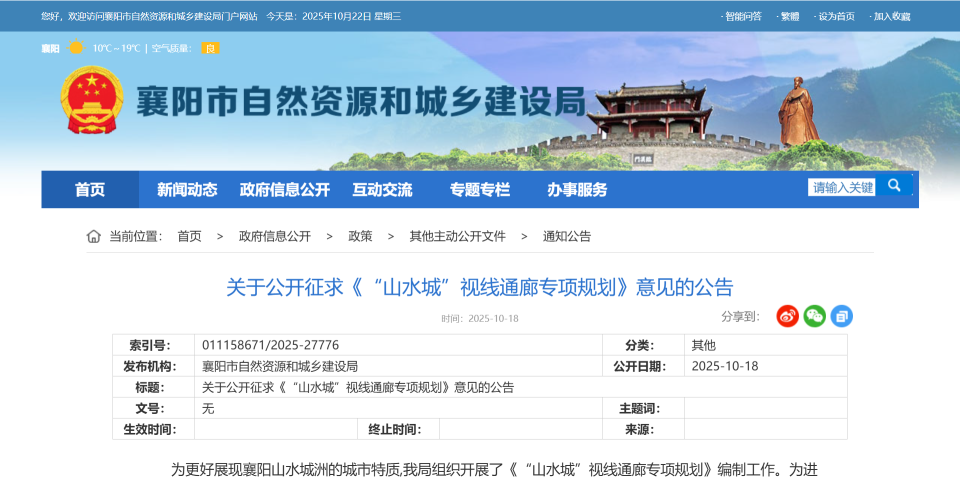Select index number 011158671/2025-27776
The height and width of the screenshot is (480, 960).
(x=270, y=345)
